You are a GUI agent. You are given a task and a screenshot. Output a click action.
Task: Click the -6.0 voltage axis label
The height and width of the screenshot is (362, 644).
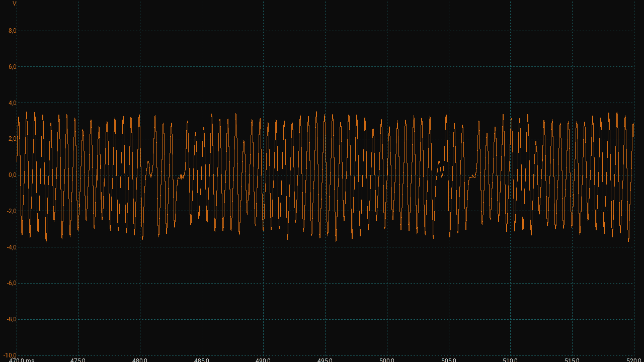click(12, 283)
